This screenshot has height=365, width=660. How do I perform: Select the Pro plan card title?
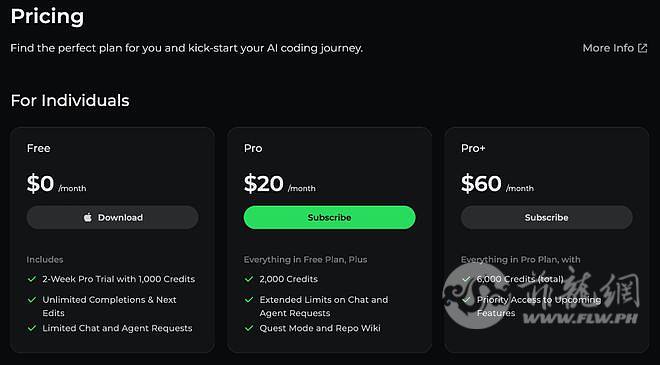click(x=253, y=148)
